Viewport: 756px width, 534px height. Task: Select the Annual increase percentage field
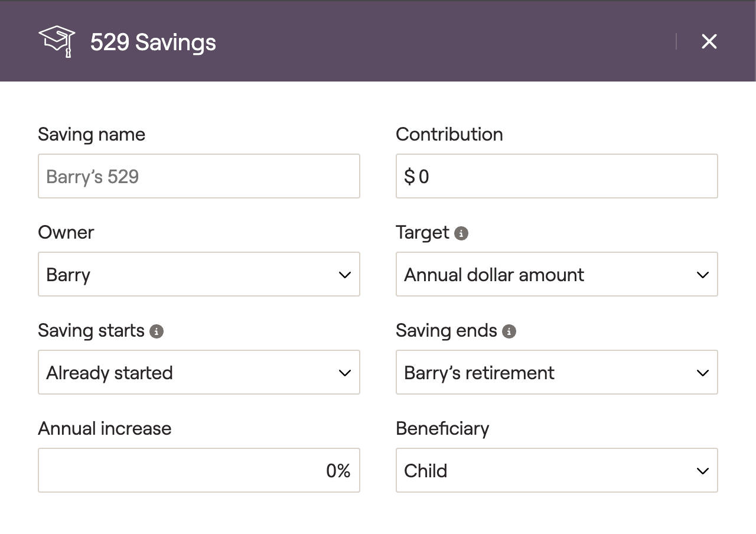tap(198, 470)
